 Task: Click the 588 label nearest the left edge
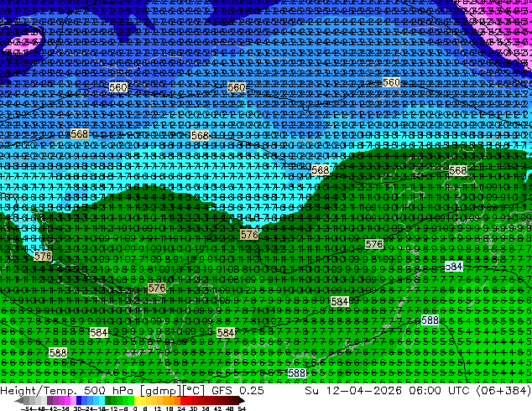point(58,352)
